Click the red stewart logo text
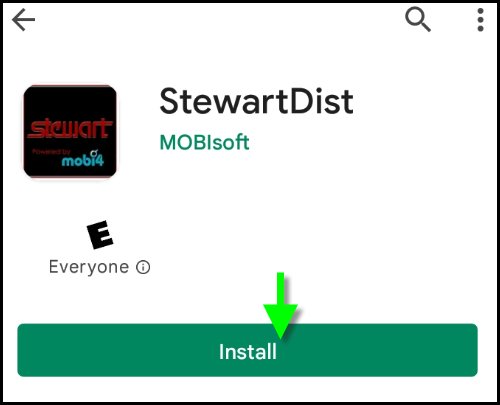 point(70,128)
